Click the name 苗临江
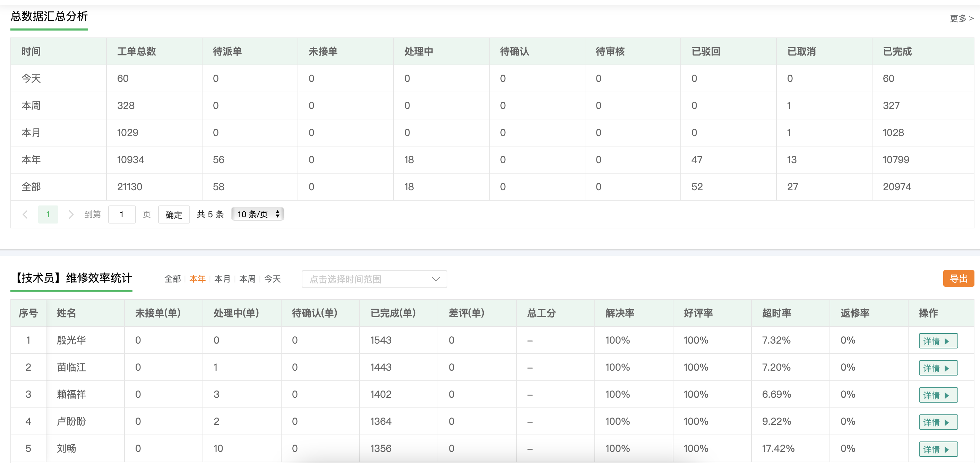The image size is (980, 463). (x=71, y=367)
